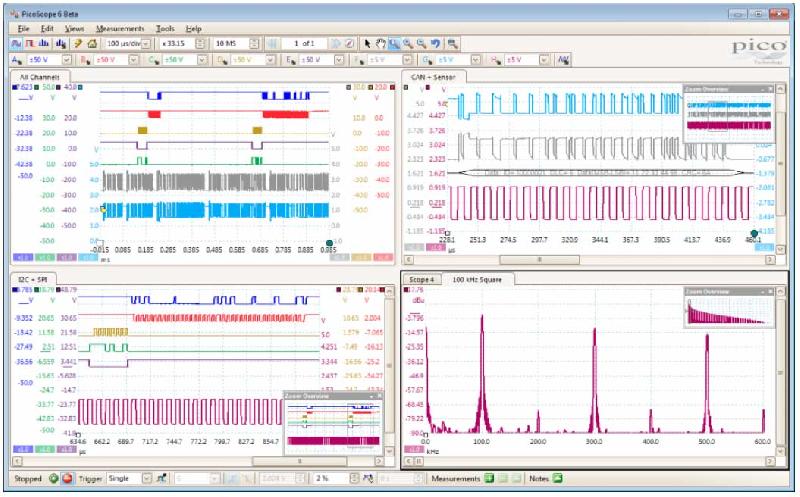Open the Measurements menu

(x=121, y=29)
